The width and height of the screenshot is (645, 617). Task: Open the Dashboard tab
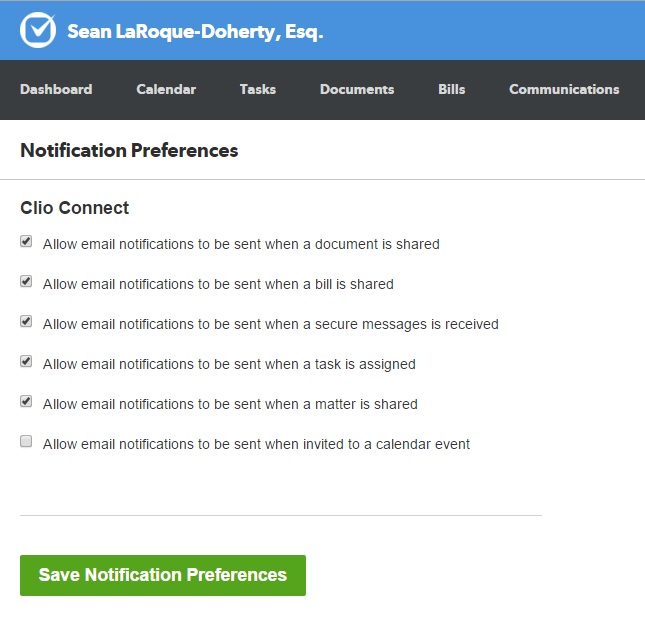(56, 89)
